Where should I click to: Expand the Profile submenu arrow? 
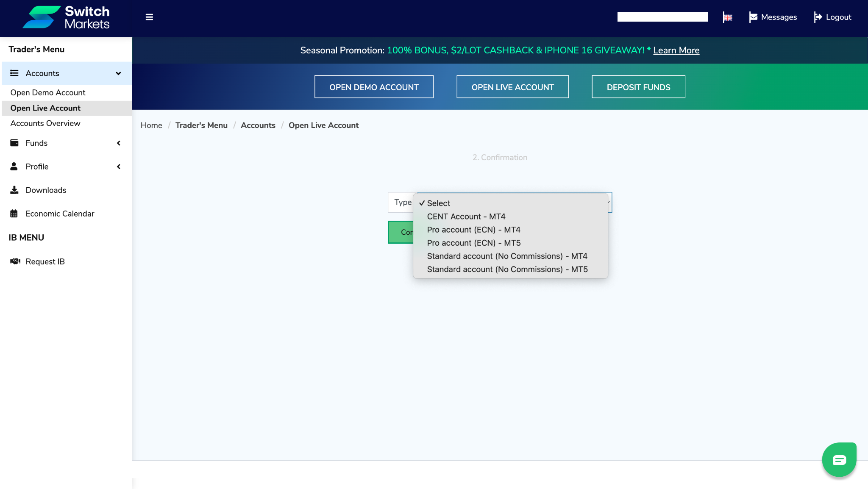[x=119, y=167]
